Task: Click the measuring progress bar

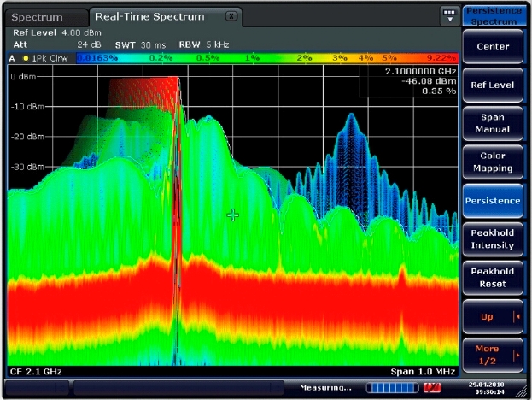Action: (392, 389)
